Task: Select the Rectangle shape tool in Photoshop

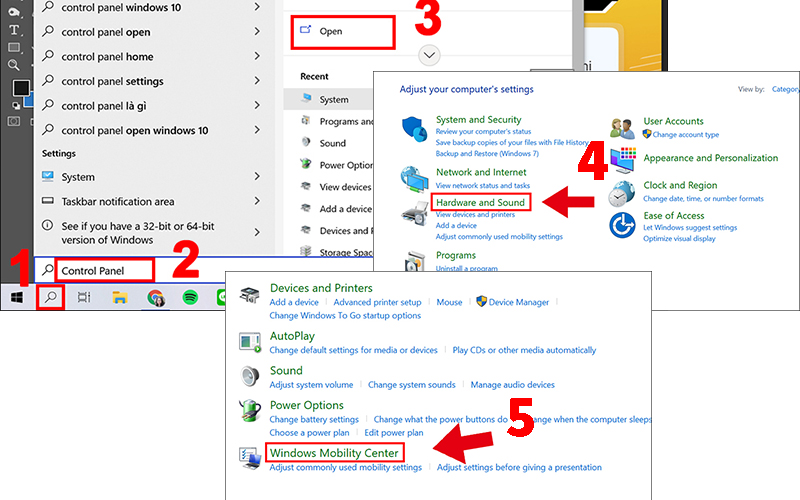Action: [14, 47]
